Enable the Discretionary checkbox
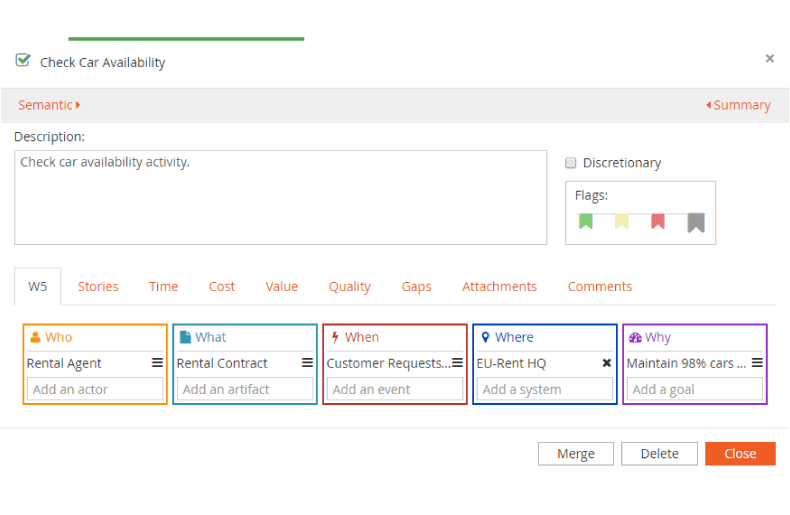The image size is (790, 515). click(571, 163)
